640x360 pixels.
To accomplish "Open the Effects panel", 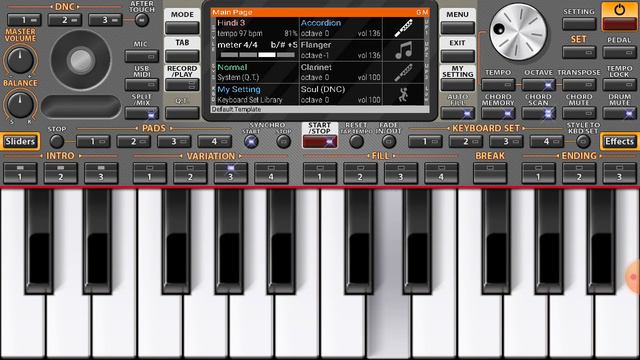I will tap(620, 142).
